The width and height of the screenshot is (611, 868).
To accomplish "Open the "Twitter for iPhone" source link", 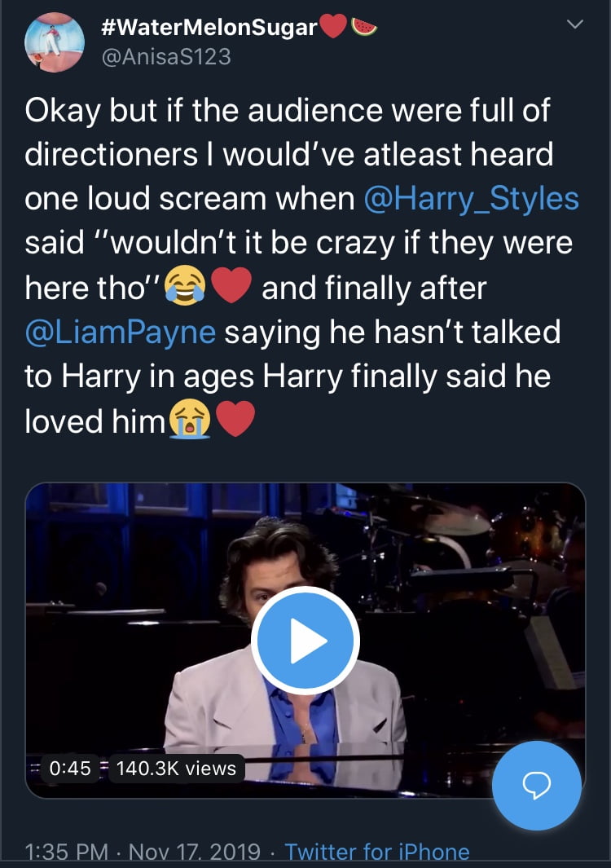I will [x=377, y=853].
